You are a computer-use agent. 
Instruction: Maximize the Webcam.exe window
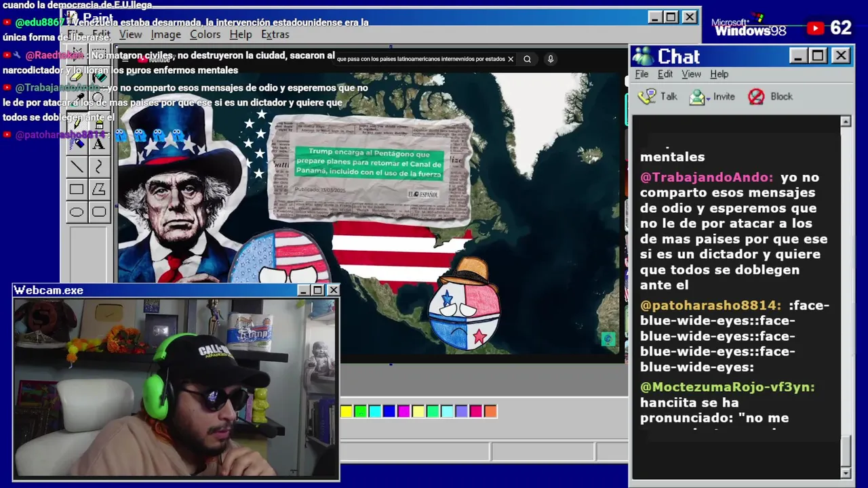(318, 290)
